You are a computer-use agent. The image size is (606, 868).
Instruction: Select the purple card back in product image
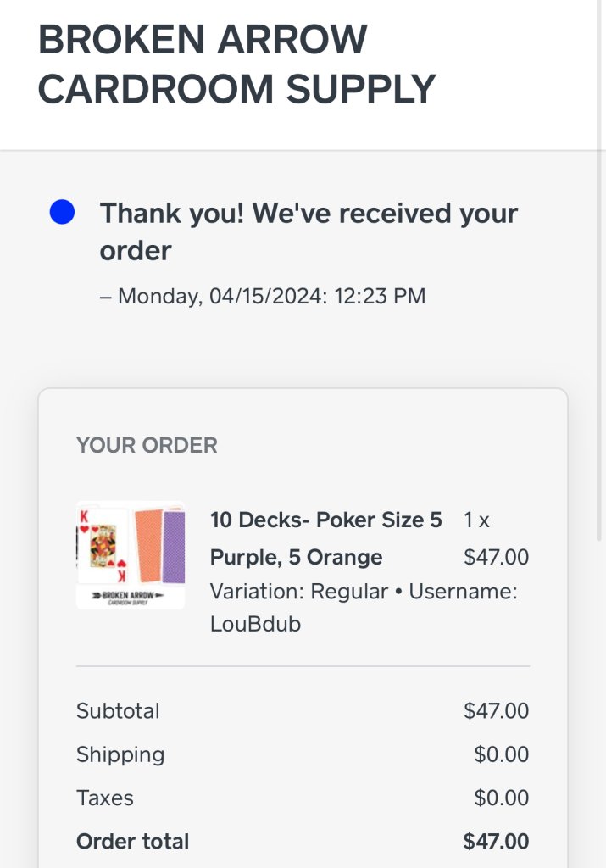174,546
